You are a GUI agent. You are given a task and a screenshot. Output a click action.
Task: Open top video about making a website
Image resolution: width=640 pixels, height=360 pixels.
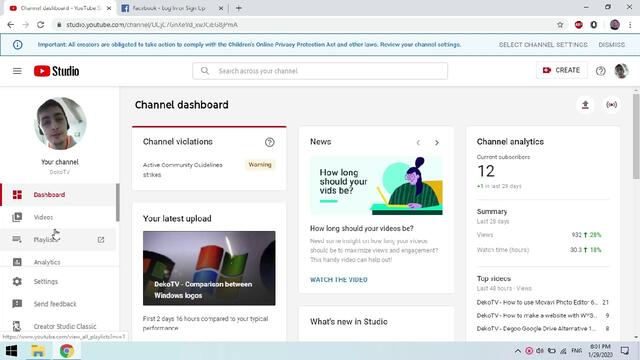point(537,316)
